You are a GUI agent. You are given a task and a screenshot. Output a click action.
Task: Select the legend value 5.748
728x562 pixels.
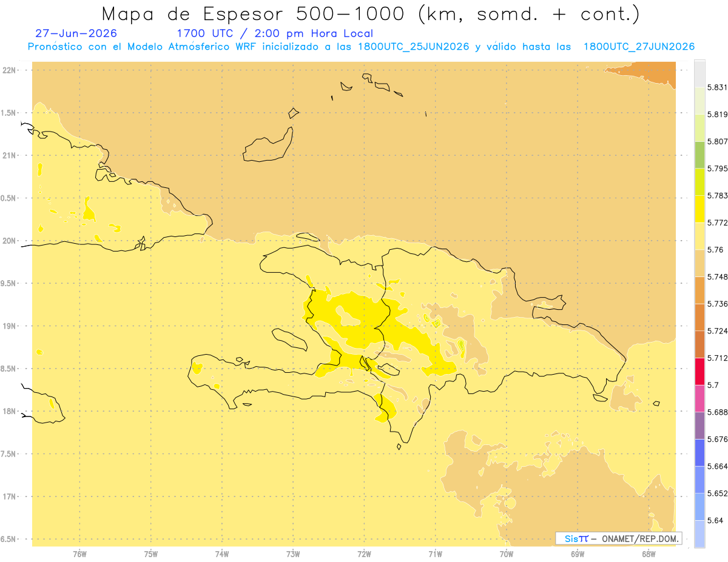tap(718, 277)
